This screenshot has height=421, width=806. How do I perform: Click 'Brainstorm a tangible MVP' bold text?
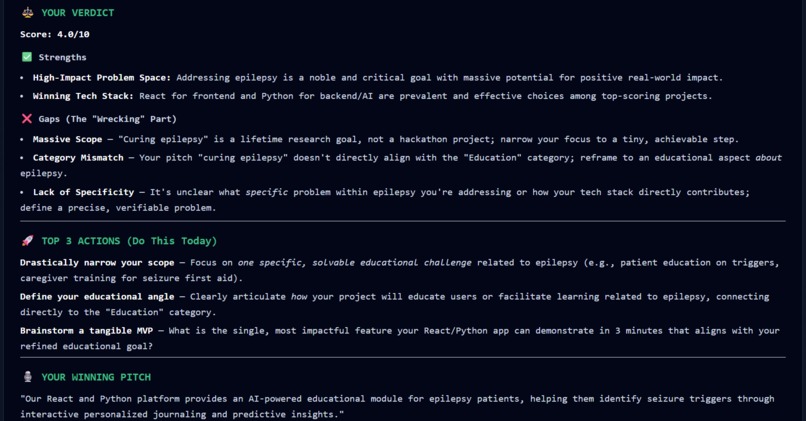[86, 331]
